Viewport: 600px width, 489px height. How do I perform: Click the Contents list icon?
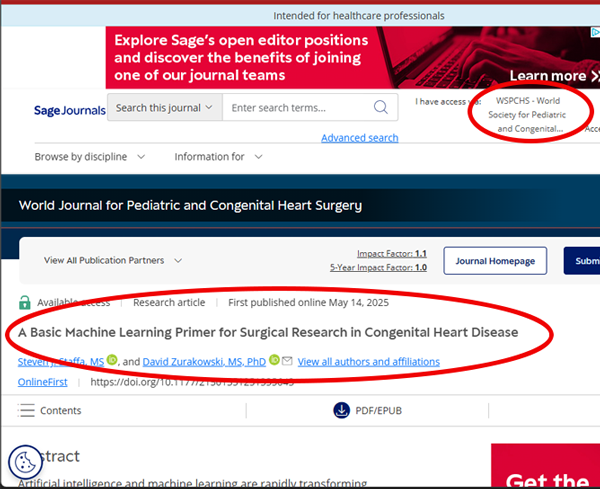click(26, 410)
